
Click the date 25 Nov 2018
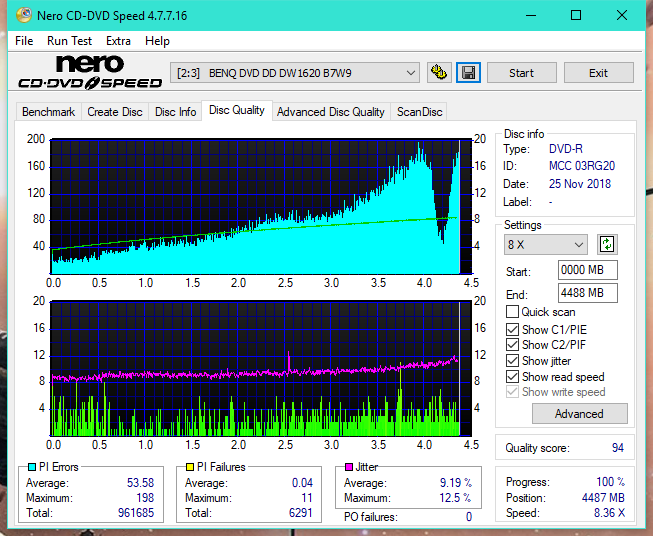[x=580, y=184]
